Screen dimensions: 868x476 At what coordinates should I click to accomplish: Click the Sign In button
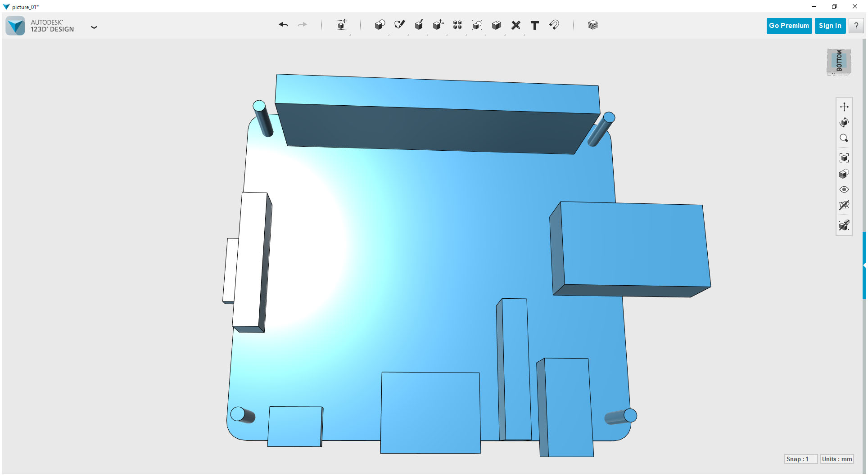[x=830, y=26]
